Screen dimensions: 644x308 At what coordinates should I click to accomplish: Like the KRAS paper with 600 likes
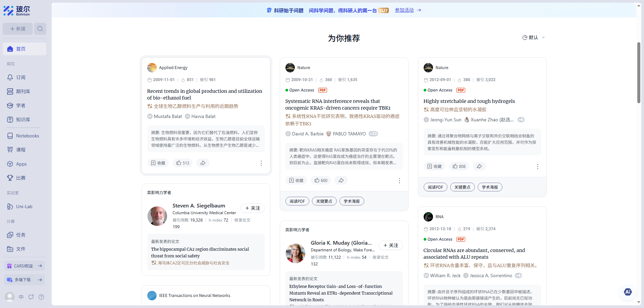pos(321,180)
